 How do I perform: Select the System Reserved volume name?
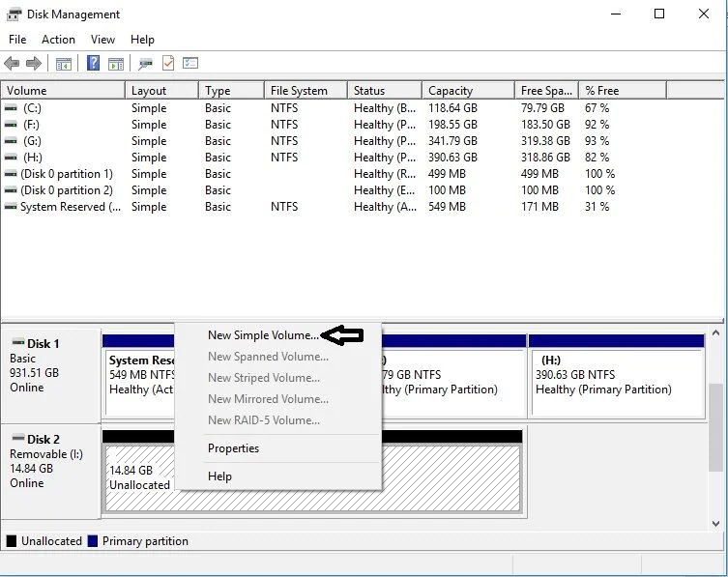pos(71,207)
